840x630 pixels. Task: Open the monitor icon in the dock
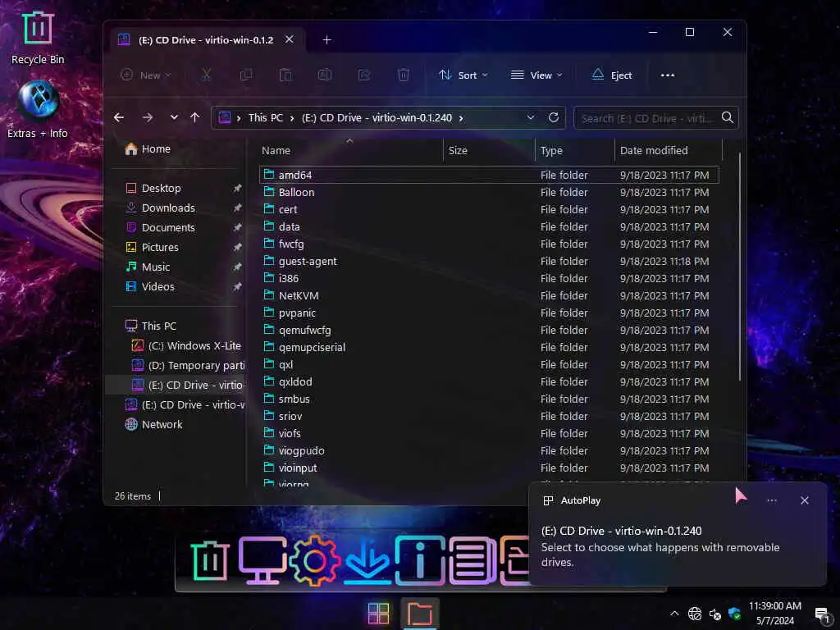(262, 561)
